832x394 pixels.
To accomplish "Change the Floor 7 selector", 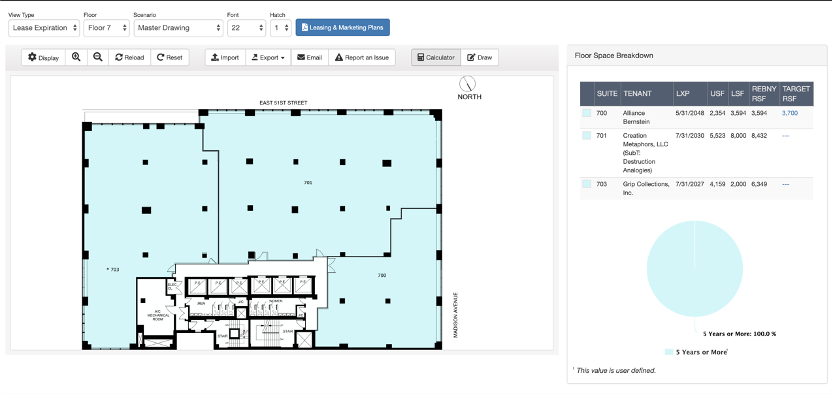I will [106, 28].
